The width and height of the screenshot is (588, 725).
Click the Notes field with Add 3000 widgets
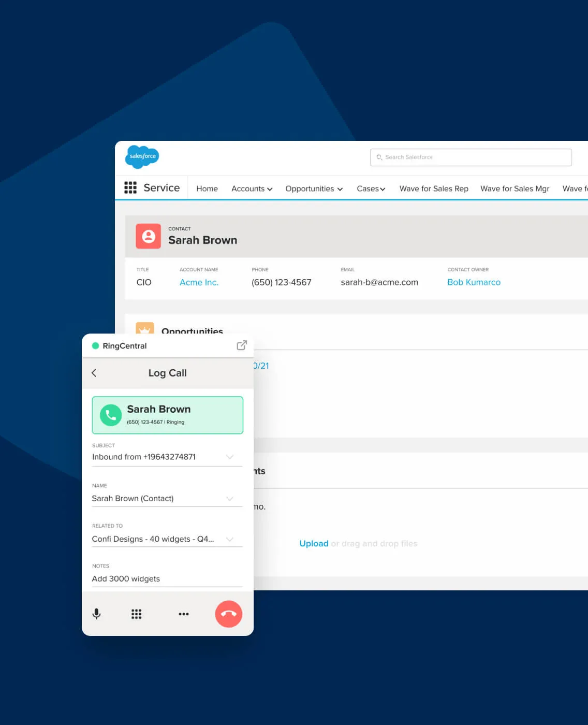click(x=167, y=579)
